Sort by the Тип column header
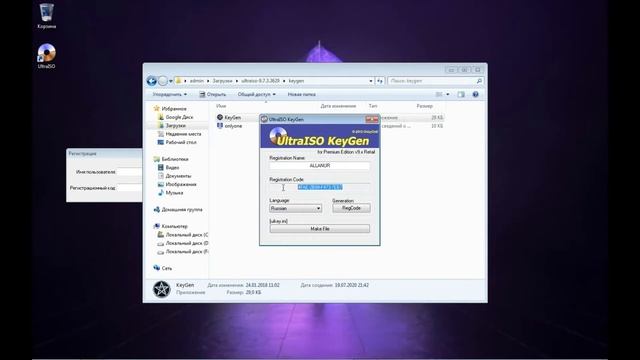The image size is (640, 360). [x=373, y=106]
